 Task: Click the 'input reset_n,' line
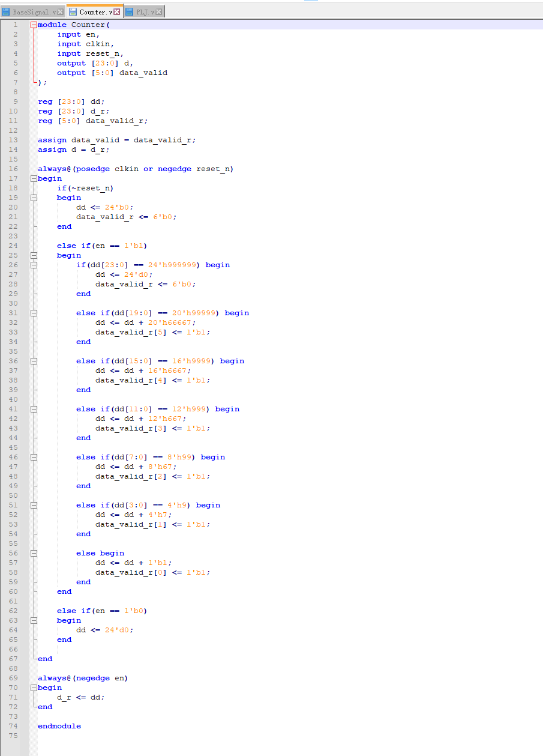(91, 53)
